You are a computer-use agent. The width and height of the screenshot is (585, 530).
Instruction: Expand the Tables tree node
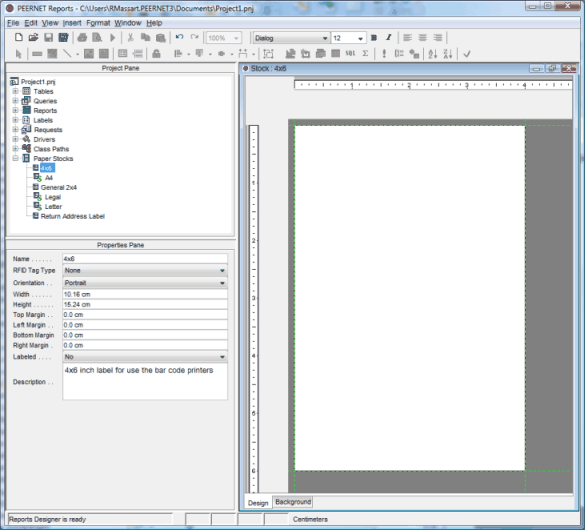point(15,91)
